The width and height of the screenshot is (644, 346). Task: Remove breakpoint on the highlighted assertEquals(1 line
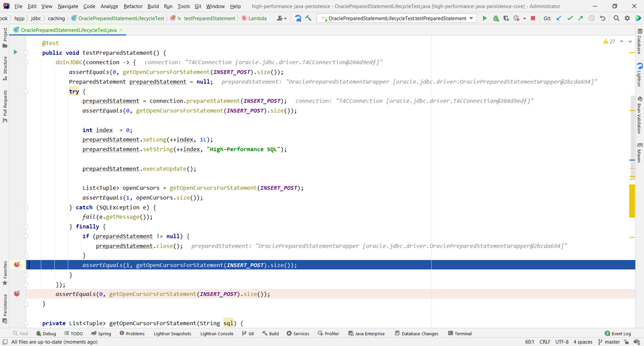click(17, 265)
